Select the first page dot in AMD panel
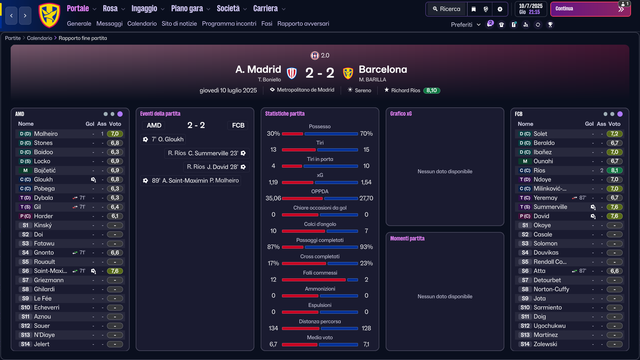The height and width of the screenshot is (360, 640). click(x=105, y=114)
